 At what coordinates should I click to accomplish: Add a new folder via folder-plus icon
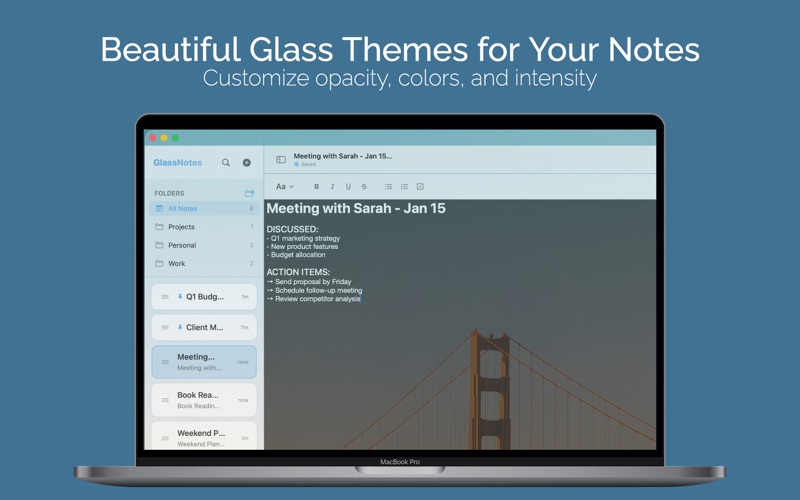click(249, 193)
